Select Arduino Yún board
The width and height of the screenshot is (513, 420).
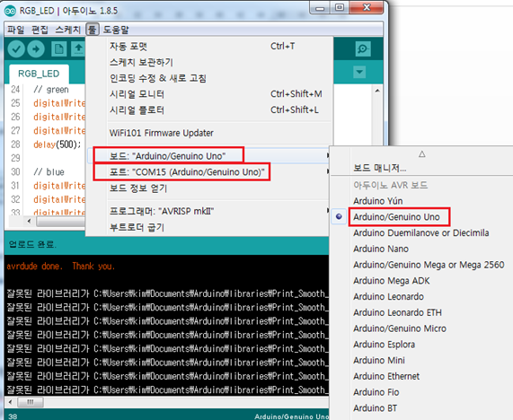click(x=422, y=201)
